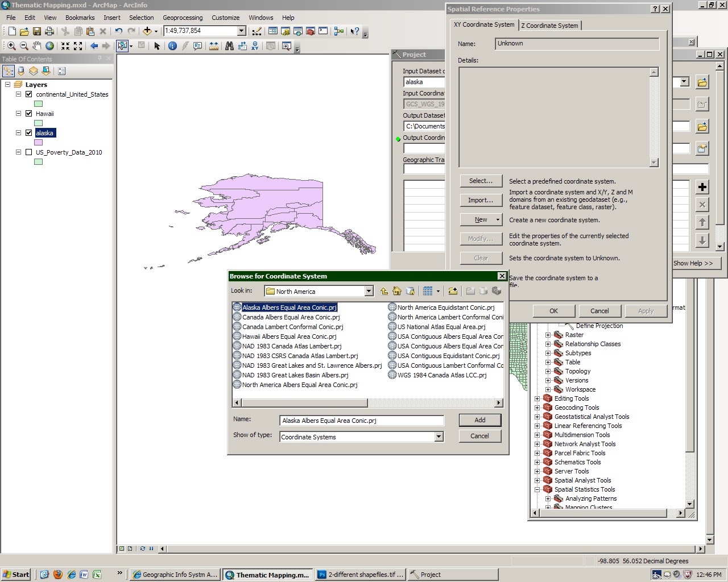Select US National Atlas Equal Area.prj file
Screen dimensions: 728x582
click(x=437, y=327)
